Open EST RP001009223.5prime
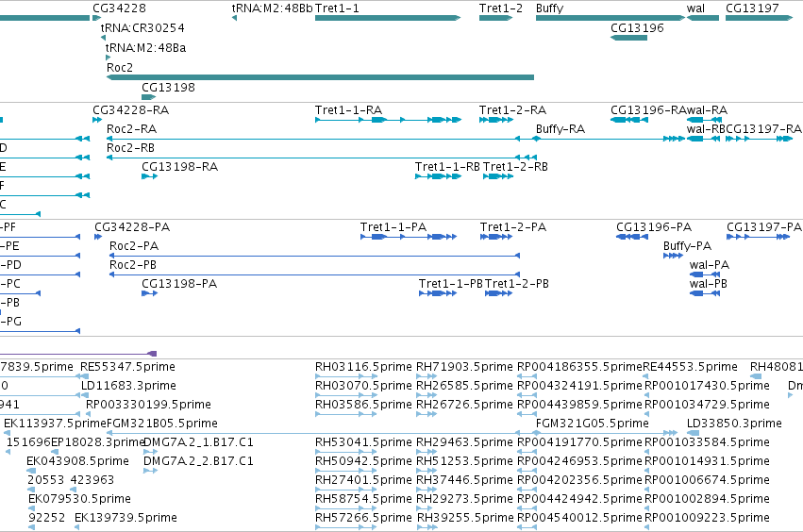 708,518
